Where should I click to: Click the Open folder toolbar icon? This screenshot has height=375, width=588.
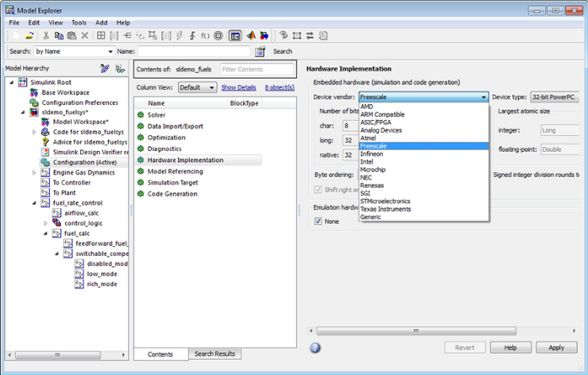pyautogui.click(x=29, y=36)
